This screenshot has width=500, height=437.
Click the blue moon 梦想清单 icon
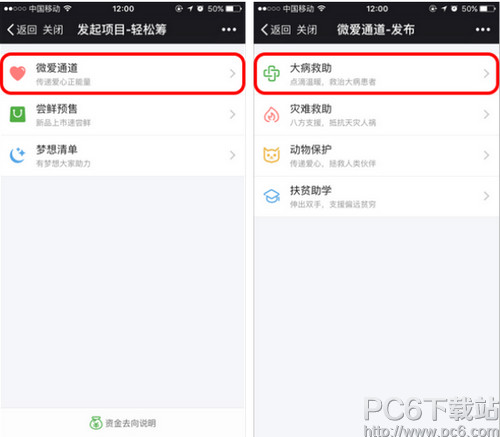point(18,155)
